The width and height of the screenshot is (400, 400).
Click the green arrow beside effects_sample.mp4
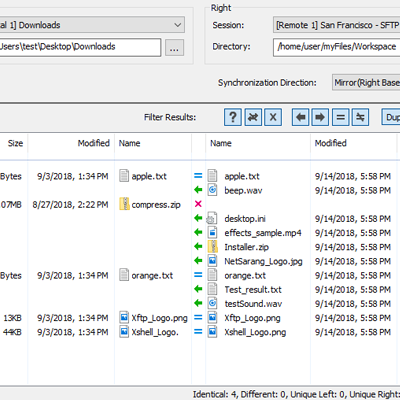pyautogui.click(x=198, y=232)
